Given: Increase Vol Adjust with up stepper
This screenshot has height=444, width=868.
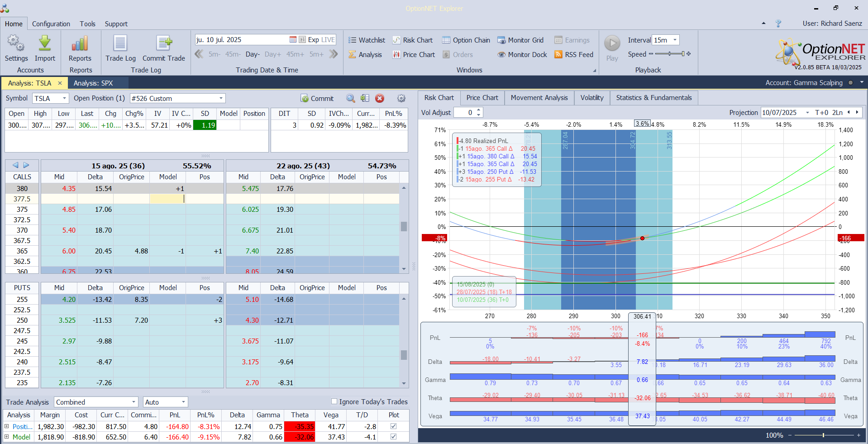Looking at the screenshot, I should coord(479,110).
